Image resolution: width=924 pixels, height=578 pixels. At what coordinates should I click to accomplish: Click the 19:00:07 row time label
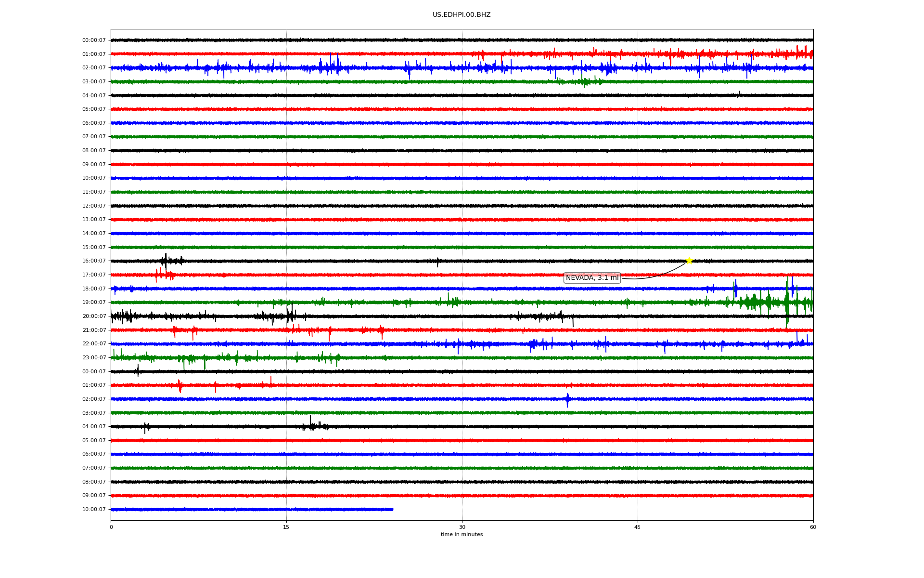pyautogui.click(x=94, y=302)
